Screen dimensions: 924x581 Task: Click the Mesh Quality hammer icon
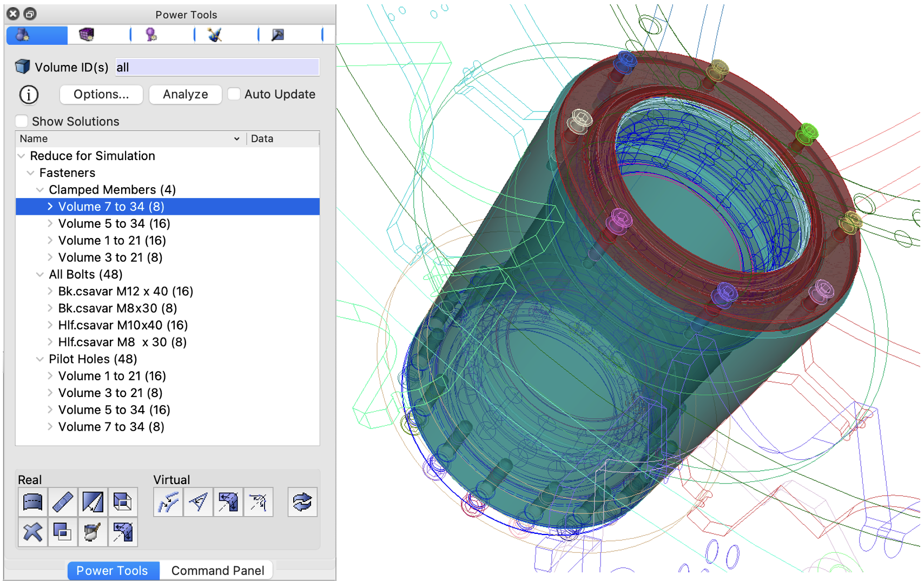(278, 35)
